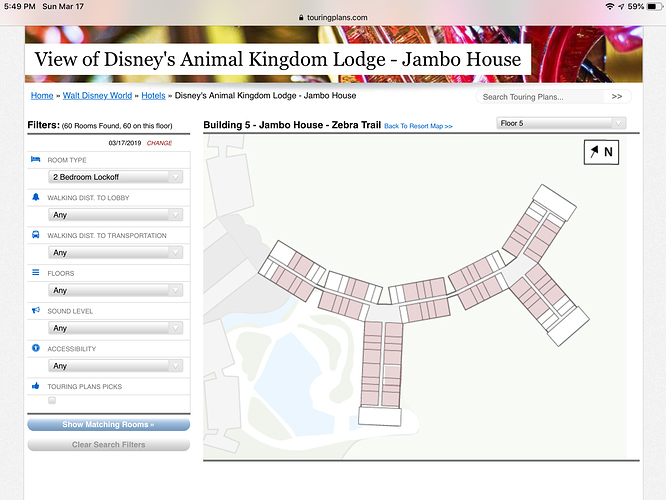Click the north compass arrow on map

pos(601,153)
